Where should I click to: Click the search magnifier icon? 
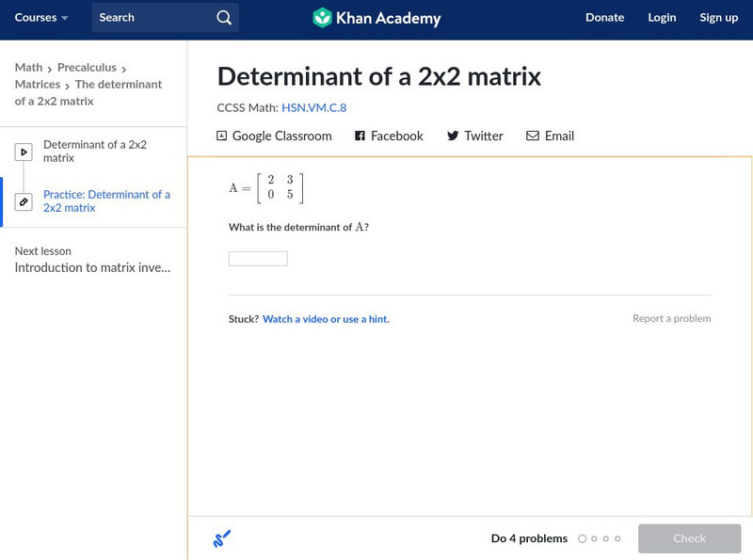tap(223, 17)
